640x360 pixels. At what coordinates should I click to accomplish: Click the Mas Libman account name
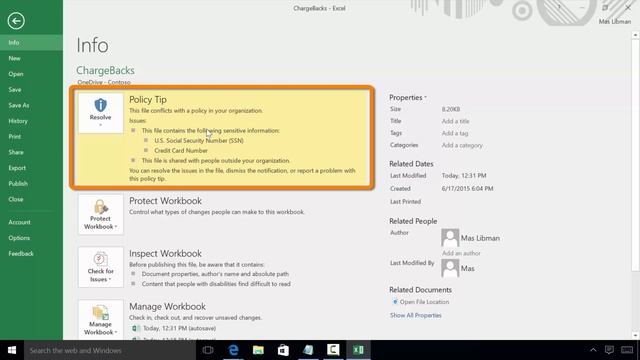(x=615, y=21)
